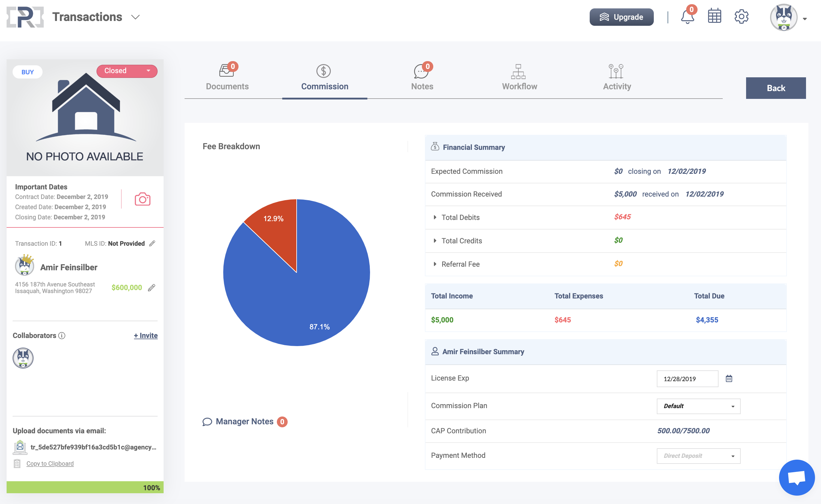Open the settings gear icon

point(742,17)
